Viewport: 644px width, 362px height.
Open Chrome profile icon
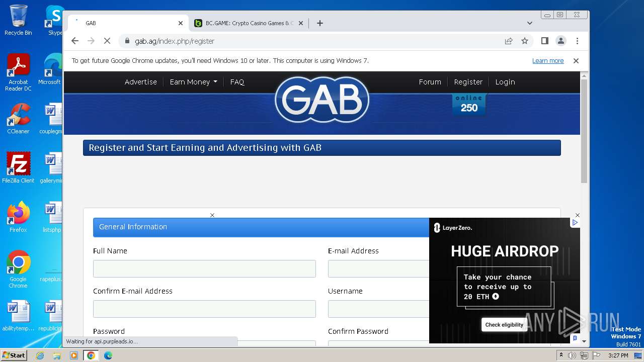[560, 41]
